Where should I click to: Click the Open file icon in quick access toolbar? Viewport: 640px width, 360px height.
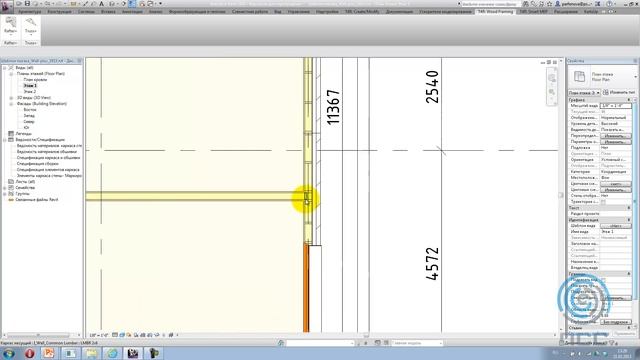point(19,4)
